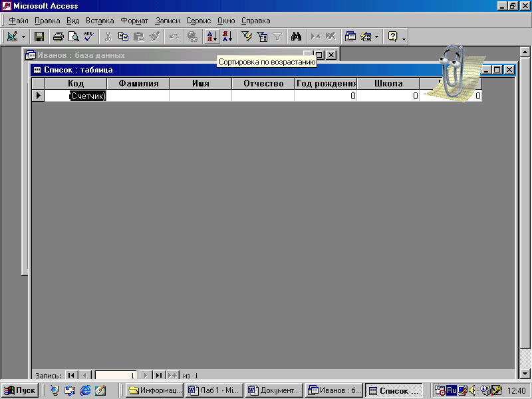This screenshot has width=532, height=399.
Task: Show the Database window icon
Action: tap(350, 37)
